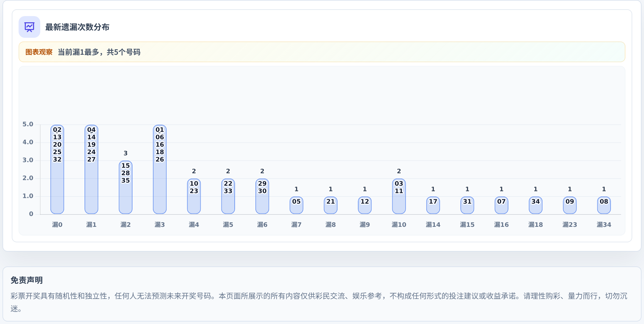
Task: Click the 漏34 axis label
Action: pyautogui.click(x=604, y=225)
